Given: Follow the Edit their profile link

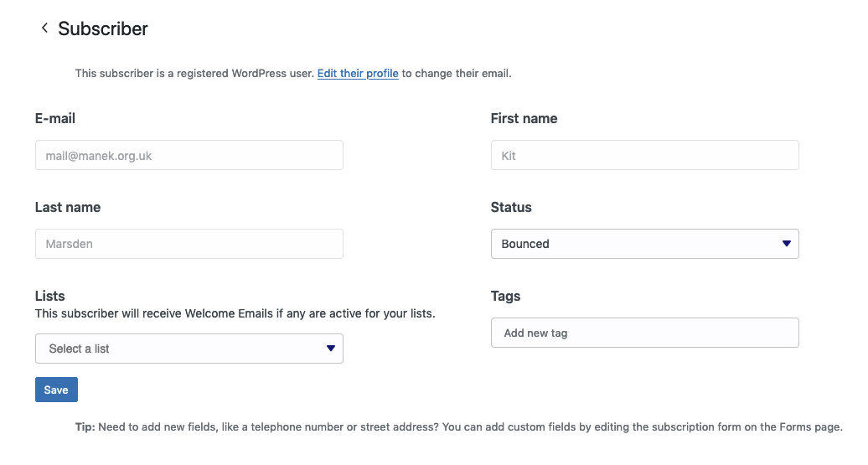Looking at the screenshot, I should tap(358, 74).
